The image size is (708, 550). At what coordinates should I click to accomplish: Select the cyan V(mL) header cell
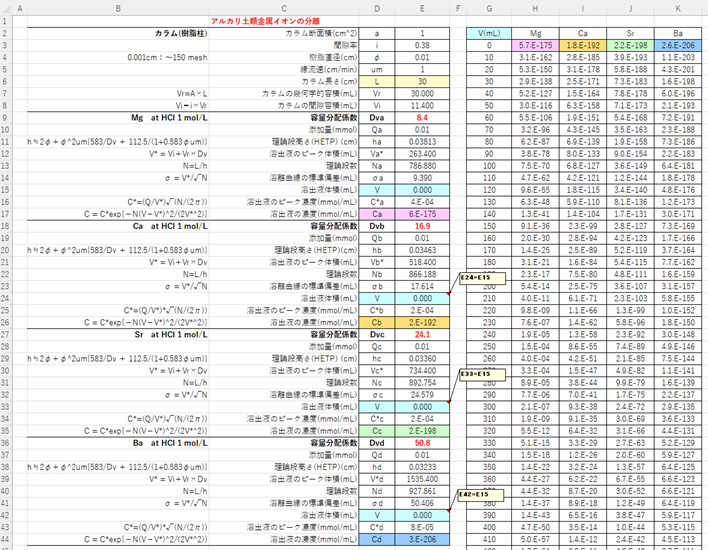point(489,33)
